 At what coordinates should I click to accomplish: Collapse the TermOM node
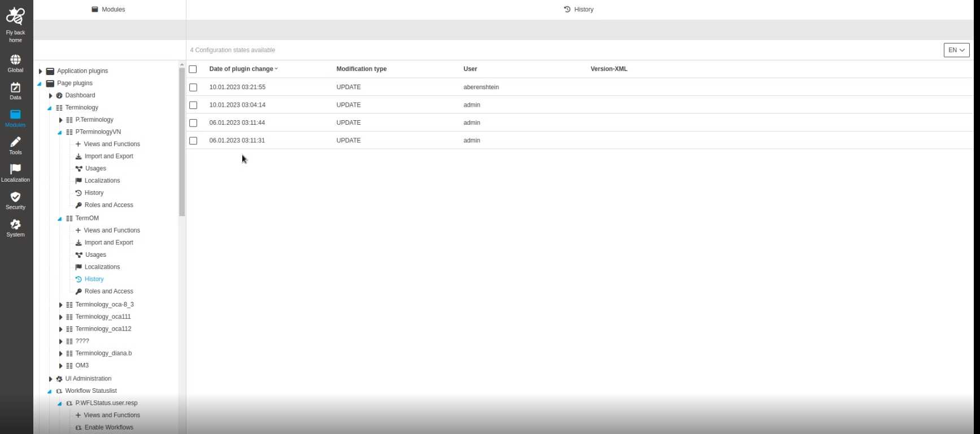pos(60,219)
